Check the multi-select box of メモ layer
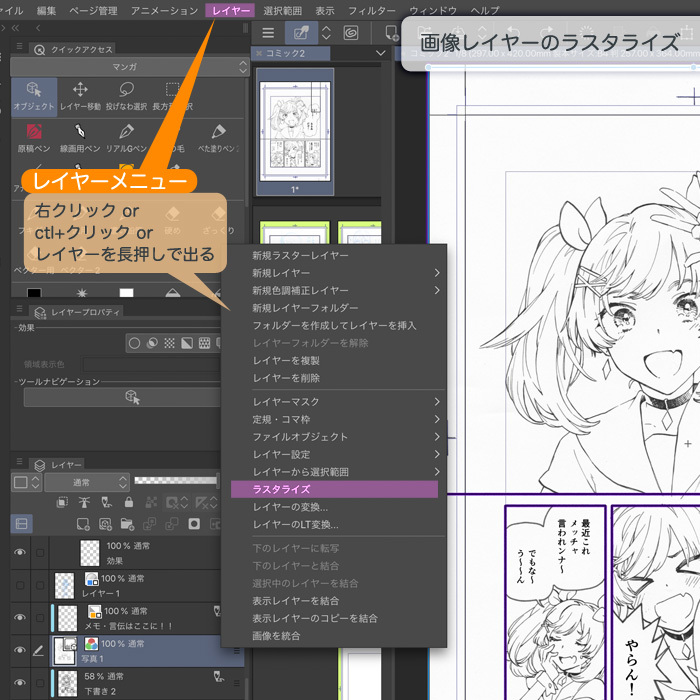 click(x=40, y=617)
